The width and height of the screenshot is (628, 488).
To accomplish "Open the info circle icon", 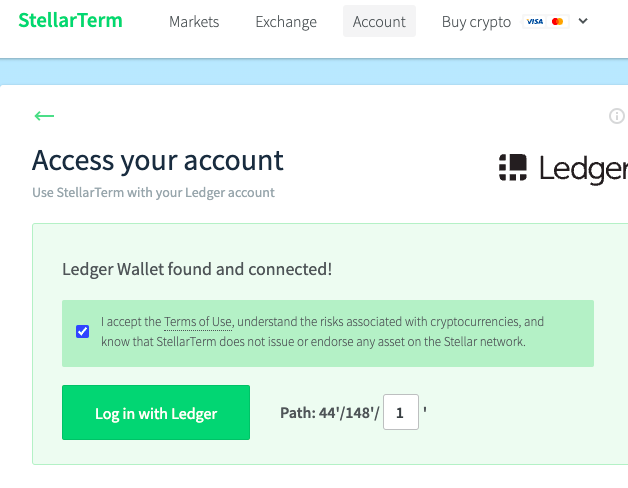I will pos(617,116).
